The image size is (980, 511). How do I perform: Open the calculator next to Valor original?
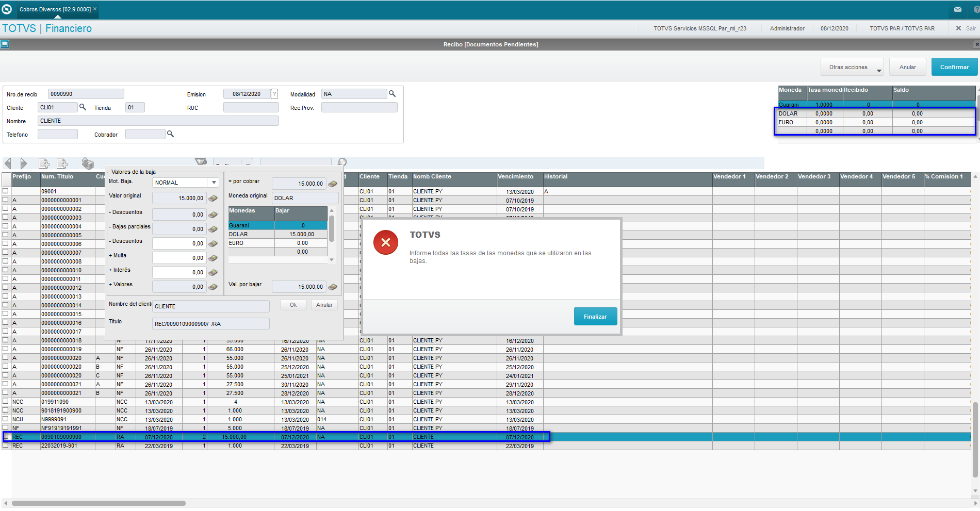tap(213, 198)
